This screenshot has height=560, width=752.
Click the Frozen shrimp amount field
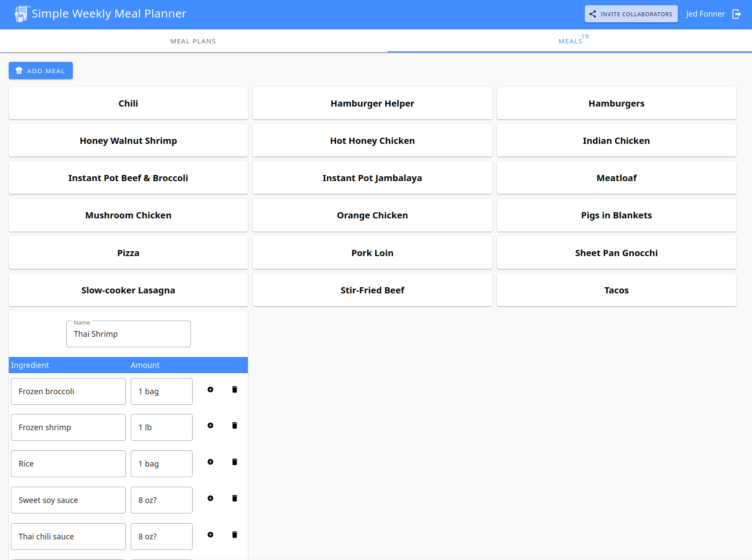161,427
